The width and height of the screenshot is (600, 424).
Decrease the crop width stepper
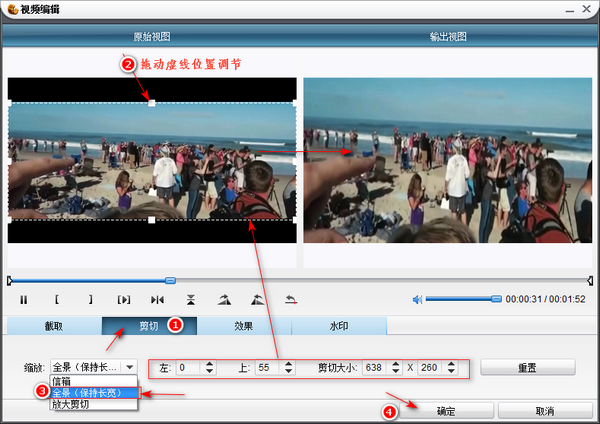[x=396, y=371]
